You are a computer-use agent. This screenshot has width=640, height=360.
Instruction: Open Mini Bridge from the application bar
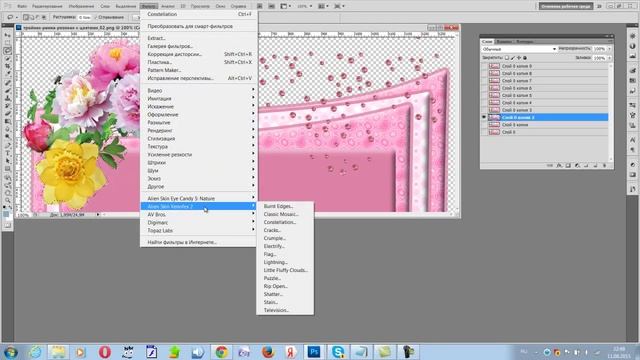point(271,6)
